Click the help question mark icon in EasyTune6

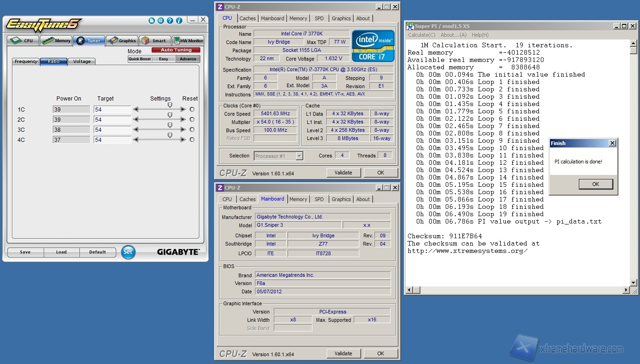point(170,21)
